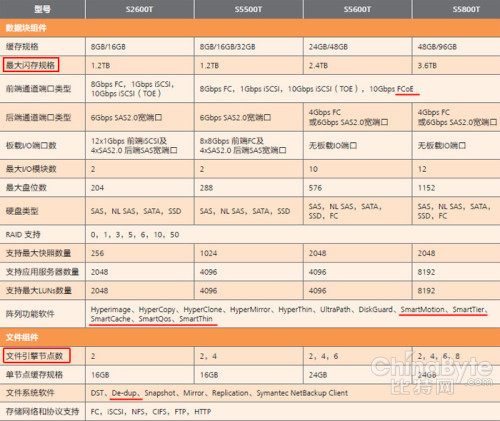
Task: Click the 文件系统软件 row label
Action: (30, 393)
